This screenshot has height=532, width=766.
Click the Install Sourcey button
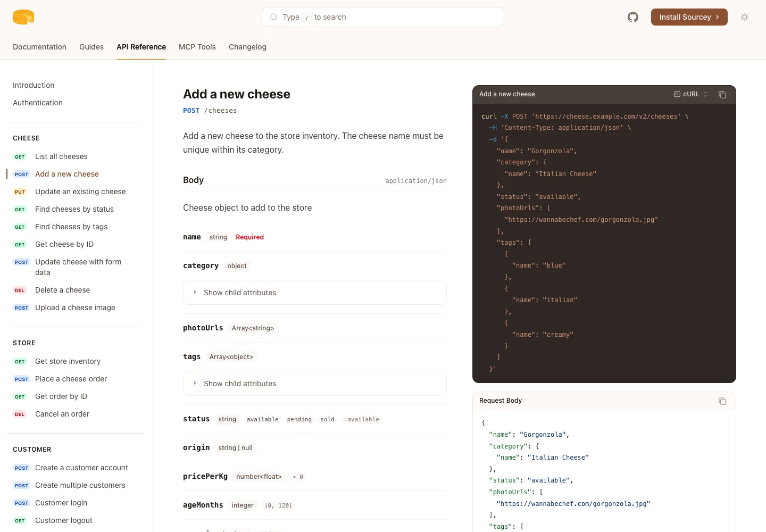tap(689, 17)
